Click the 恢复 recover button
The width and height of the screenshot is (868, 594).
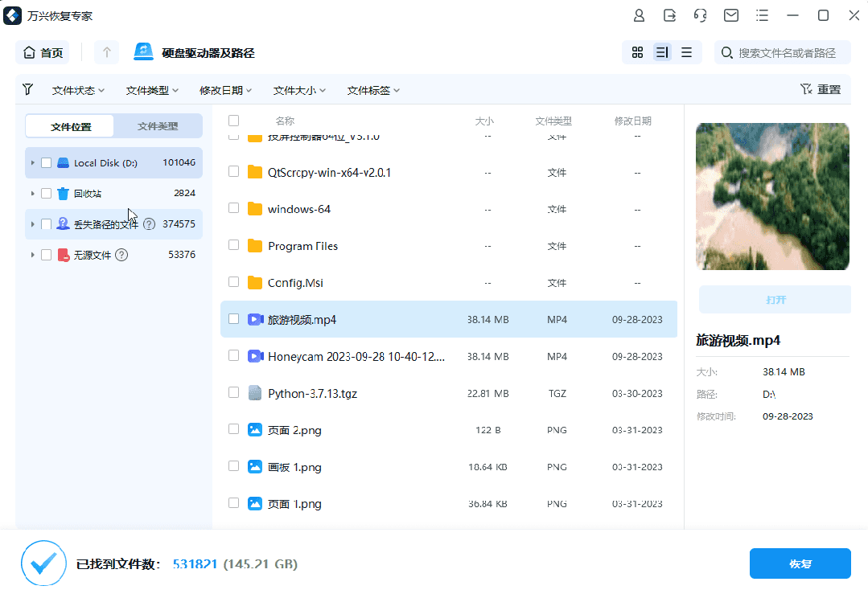pyautogui.click(x=800, y=563)
